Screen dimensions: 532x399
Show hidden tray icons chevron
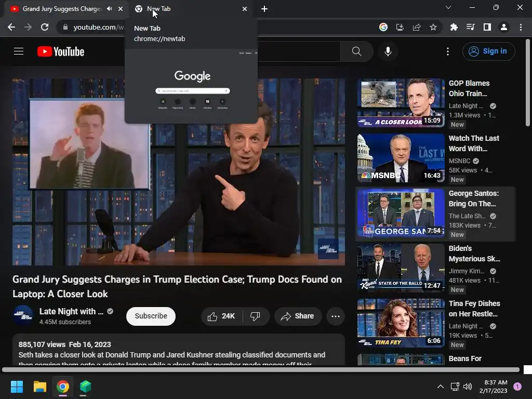tap(441, 387)
